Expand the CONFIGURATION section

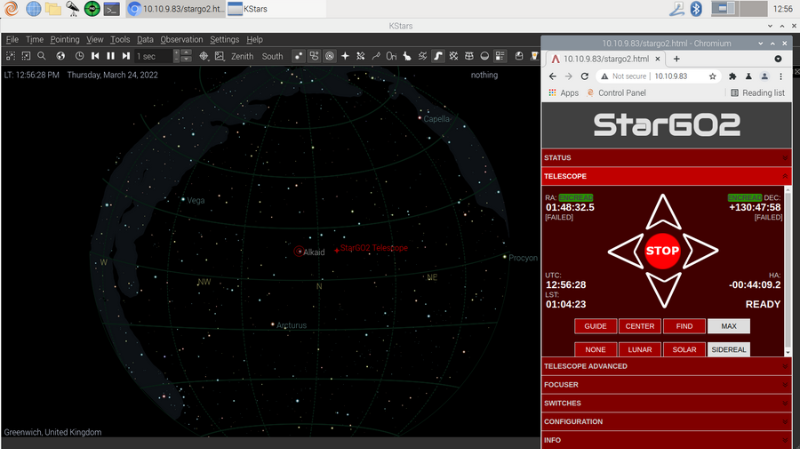pos(666,421)
